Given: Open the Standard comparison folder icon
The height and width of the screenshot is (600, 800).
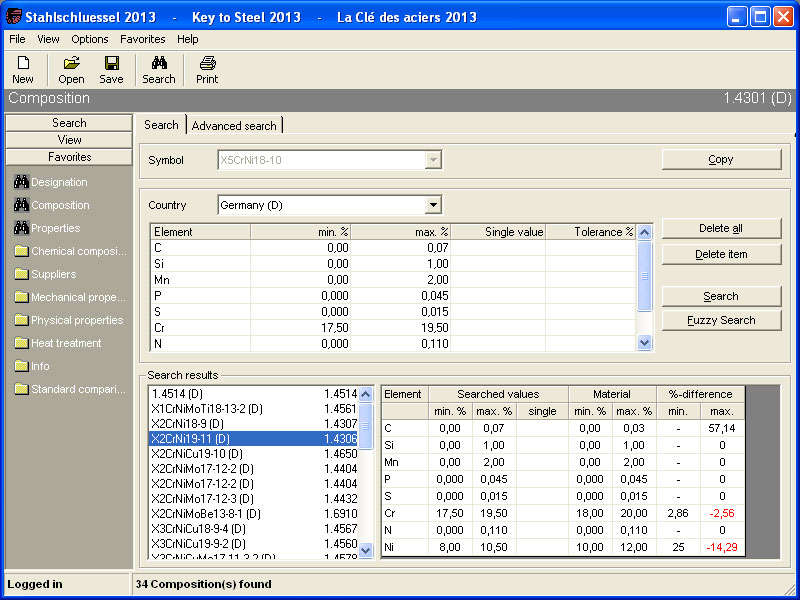Looking at the screenshot, I should tap(21, 389).
